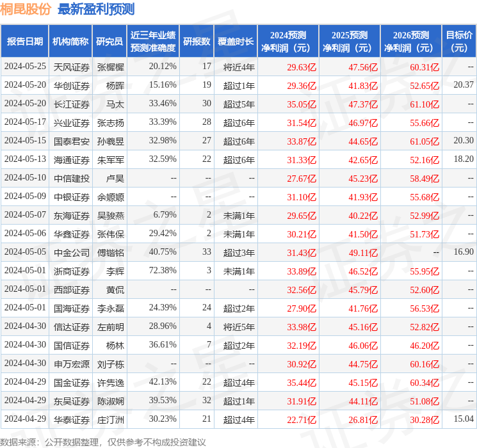
Task: Select researcher 刘子栋
Action: click(110, 364)
